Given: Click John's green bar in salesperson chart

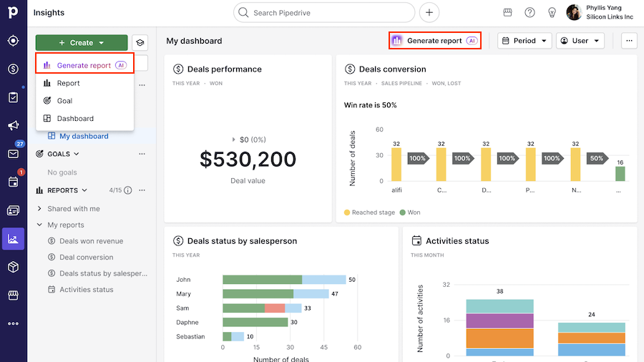Looking at the screenshot, I should click(x=262, y=280).
